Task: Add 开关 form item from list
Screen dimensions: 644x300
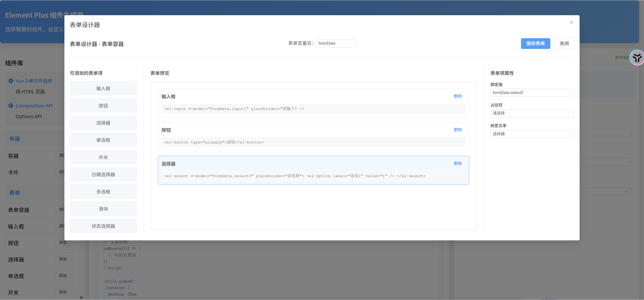Action: pos(103,157)
